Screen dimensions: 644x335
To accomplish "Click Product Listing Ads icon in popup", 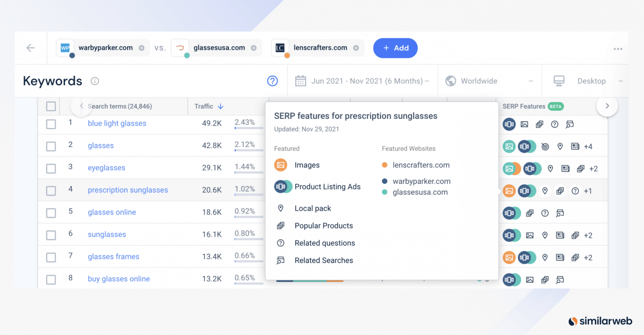I will (283, 186).
